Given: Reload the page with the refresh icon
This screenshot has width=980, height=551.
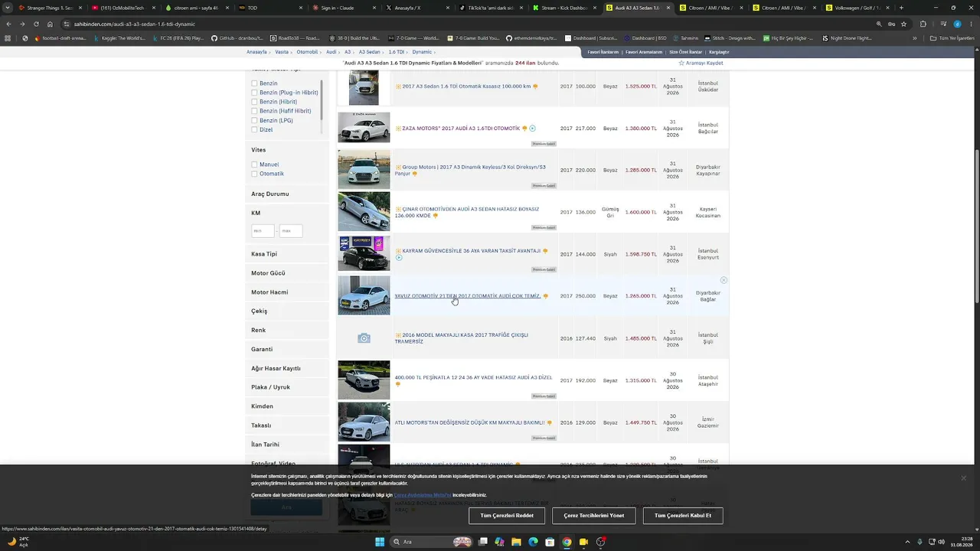Looking at the screenshot, I should 37,24.
